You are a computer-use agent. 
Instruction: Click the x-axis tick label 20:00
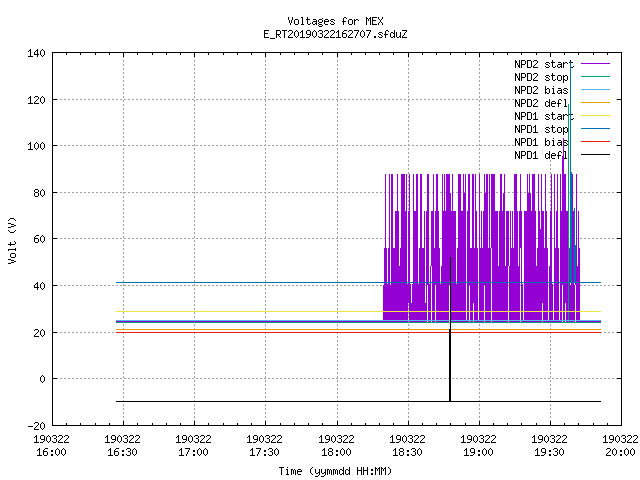(620, 453)
